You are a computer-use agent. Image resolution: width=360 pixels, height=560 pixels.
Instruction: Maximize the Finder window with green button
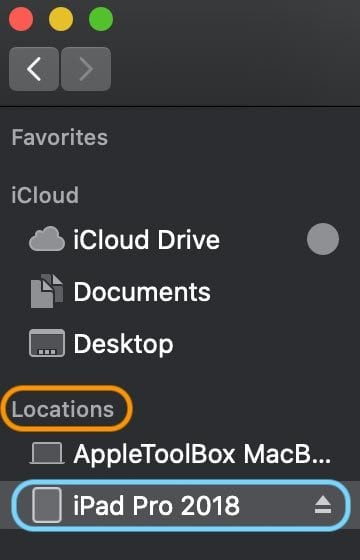point(101,19)
